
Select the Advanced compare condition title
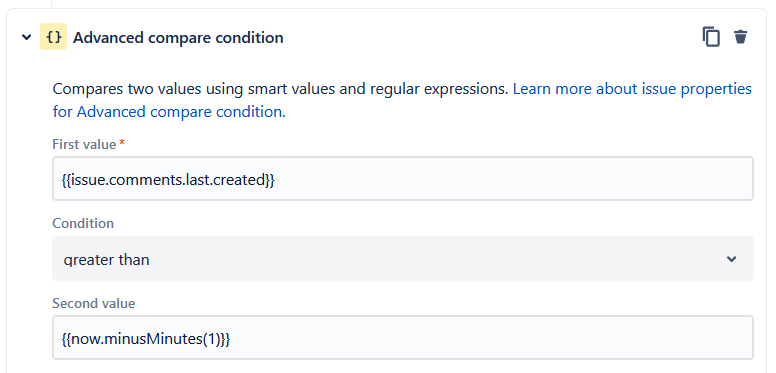pyautogui.click(x=179, y=38)
